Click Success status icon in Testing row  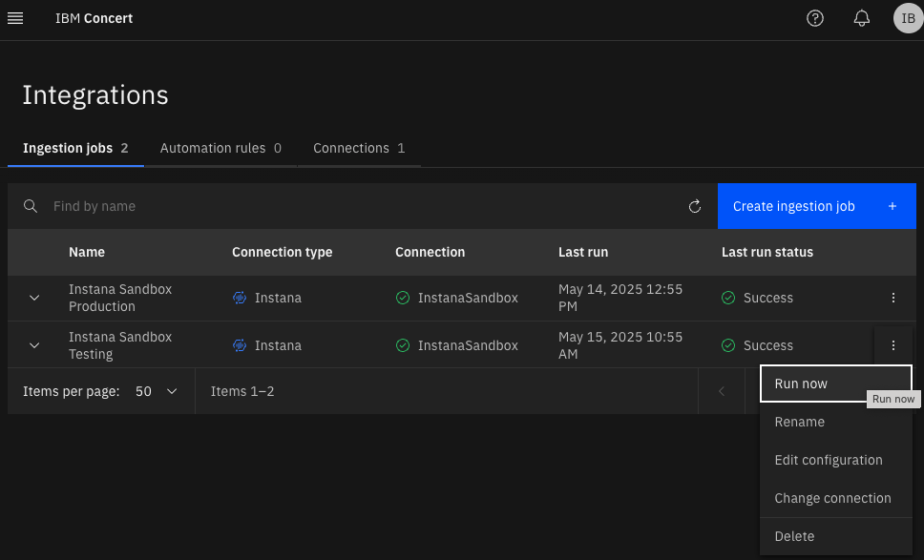(728, 345)
